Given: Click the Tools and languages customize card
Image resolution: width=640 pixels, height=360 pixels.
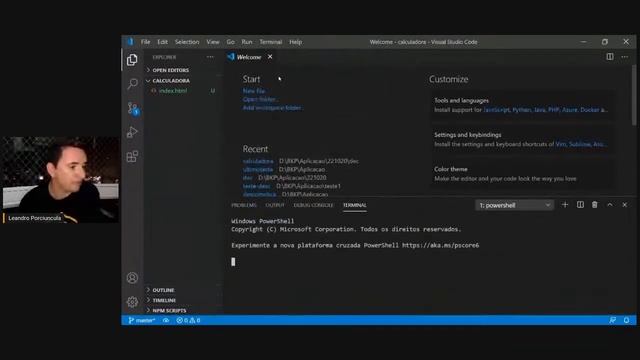Looking at the screenshot, I should point(522,105).
